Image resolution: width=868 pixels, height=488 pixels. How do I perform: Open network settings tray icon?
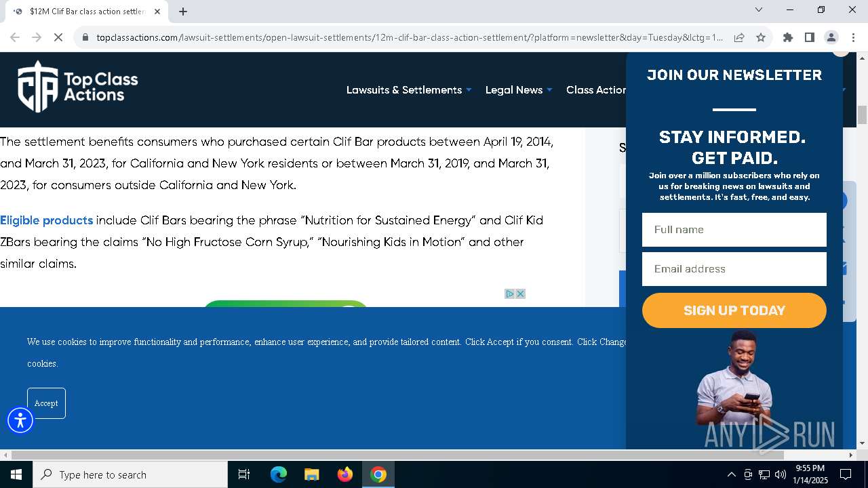(764, 474)
